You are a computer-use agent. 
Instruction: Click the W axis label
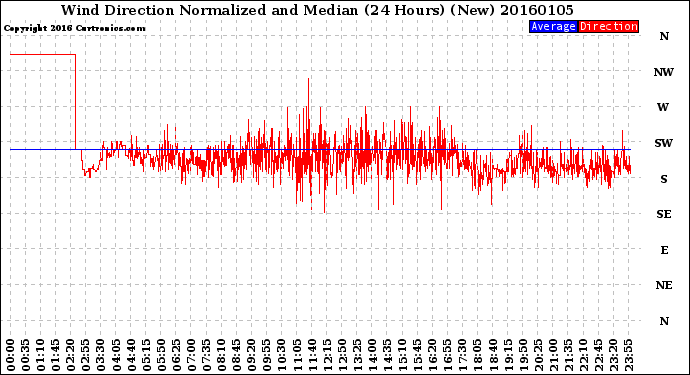tap(663, 107)
